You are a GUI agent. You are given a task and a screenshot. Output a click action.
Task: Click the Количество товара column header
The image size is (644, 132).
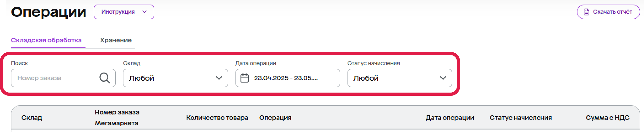tap(217, 118)
